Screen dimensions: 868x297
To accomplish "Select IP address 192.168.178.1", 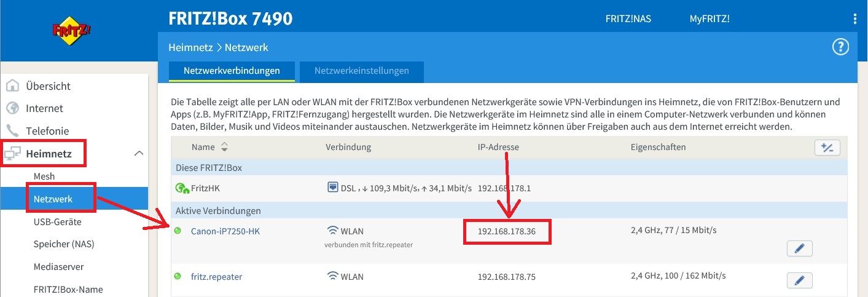I will (504, 188).
